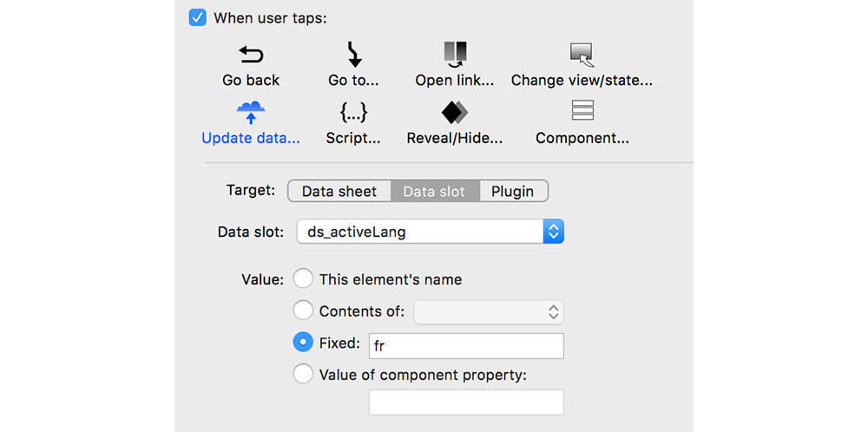Switch Target to Data slot

(x=435, y=192)
